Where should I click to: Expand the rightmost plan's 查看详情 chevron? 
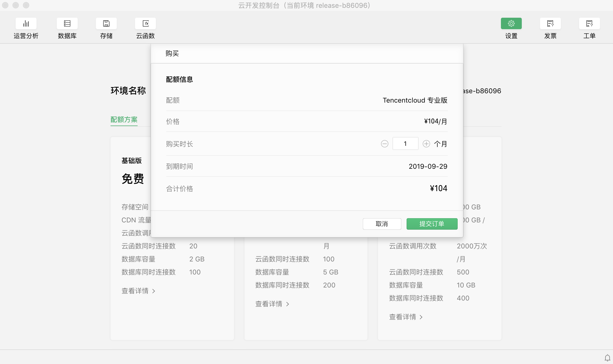[x=422, y=317]
